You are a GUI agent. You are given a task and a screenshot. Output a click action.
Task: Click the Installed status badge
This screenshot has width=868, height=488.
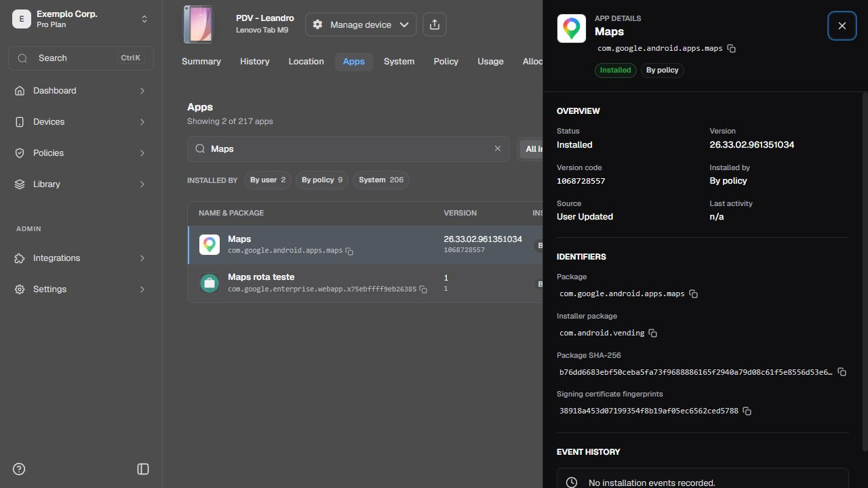click(616, 70)
